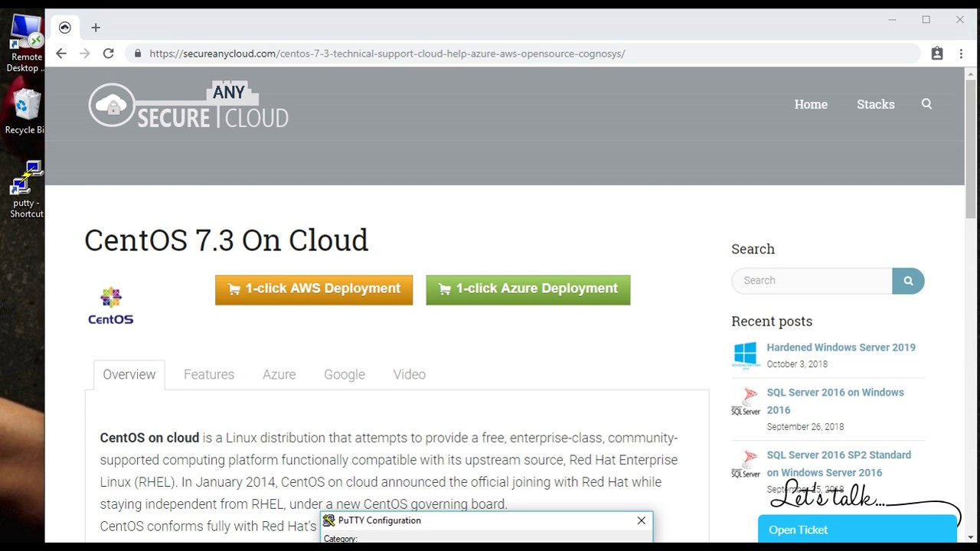Click the page vertical scrollbar thumb
The height and width of the screenshot is (551, 980).
click(x=972, y=148)
